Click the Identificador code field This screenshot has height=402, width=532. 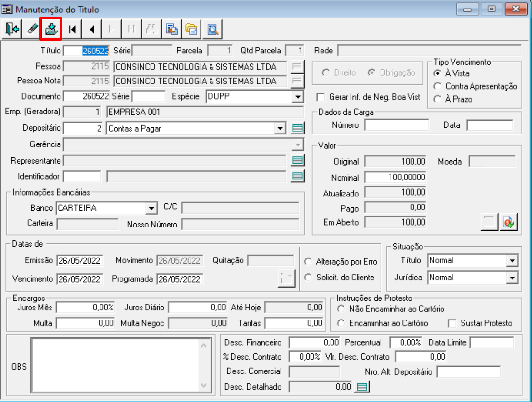[82, 176]
